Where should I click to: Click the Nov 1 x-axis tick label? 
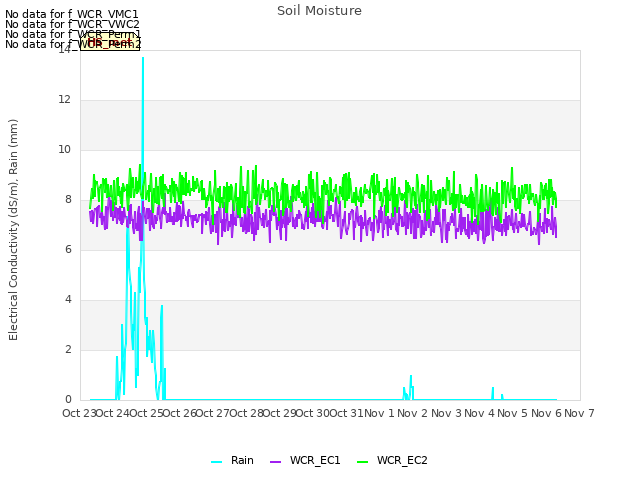click(379, 413)
